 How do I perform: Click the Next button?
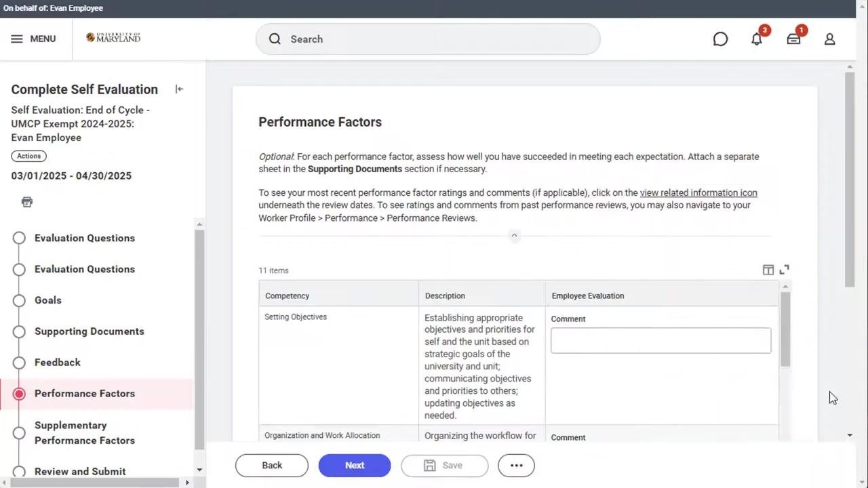pyautogui.click(x=355, y=466)
